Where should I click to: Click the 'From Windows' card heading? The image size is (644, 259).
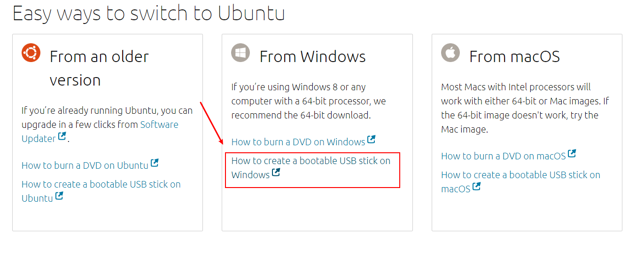coord(313,57)
